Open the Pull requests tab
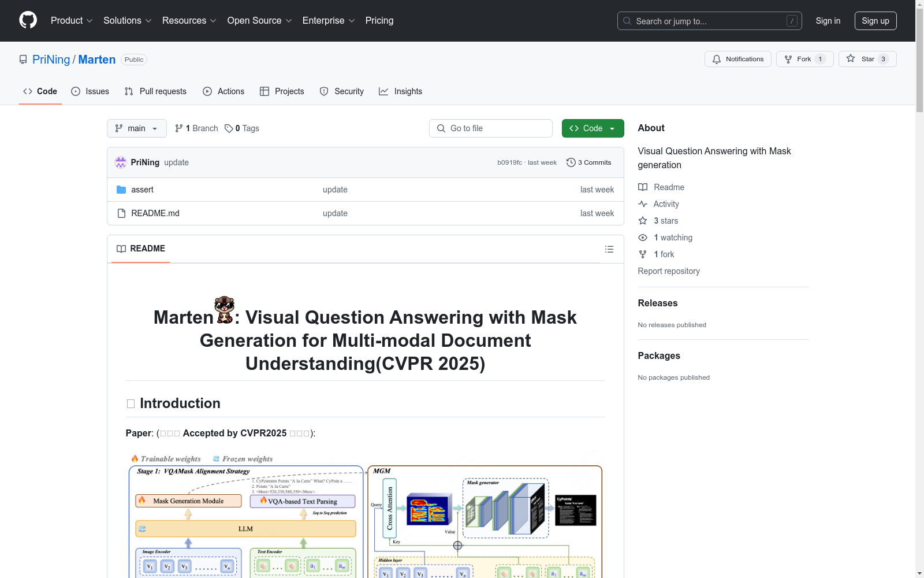Viewport: 924px width, 578px height. [155, 91]
